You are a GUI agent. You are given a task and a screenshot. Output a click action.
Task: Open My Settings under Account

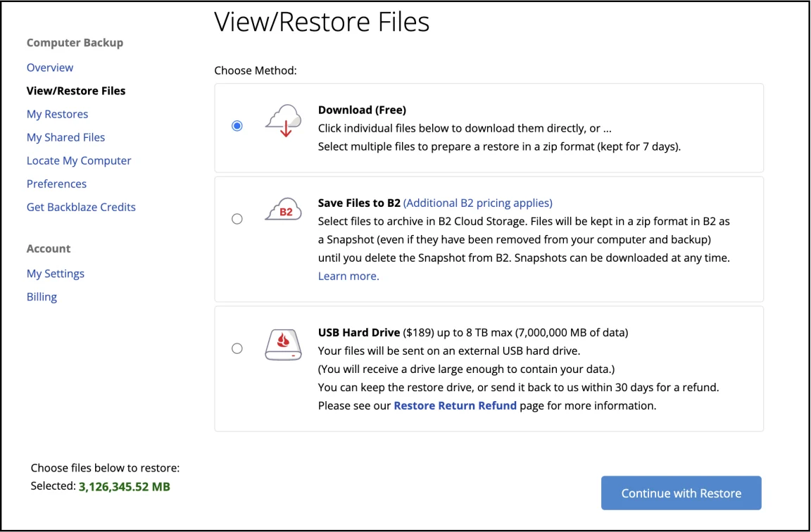[x=56, y=274]
